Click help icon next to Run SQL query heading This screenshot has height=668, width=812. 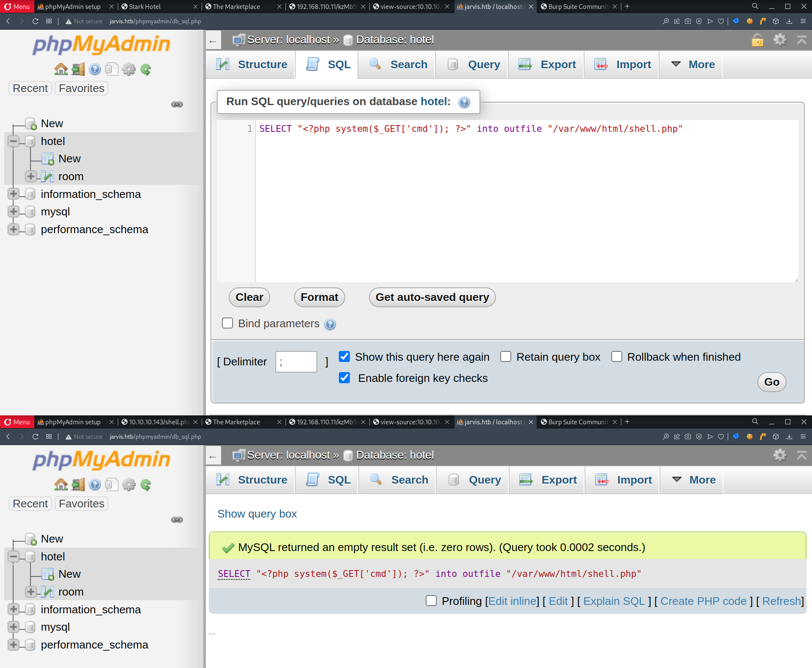(x=464, y=102)
